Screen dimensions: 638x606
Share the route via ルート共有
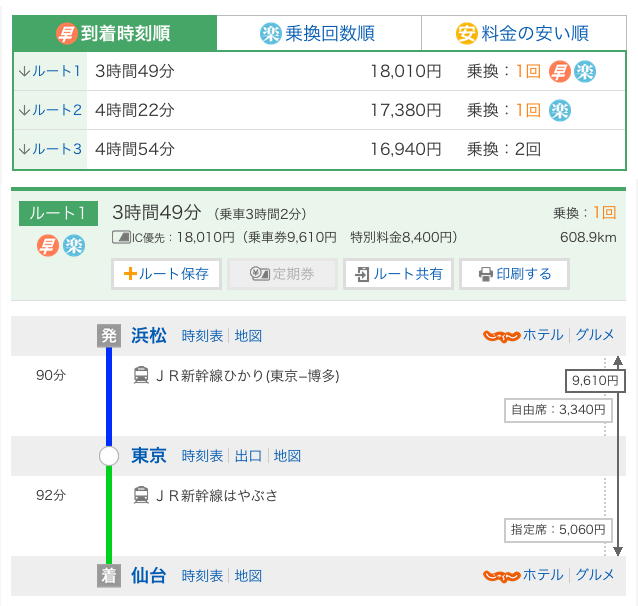pos(398,273)
